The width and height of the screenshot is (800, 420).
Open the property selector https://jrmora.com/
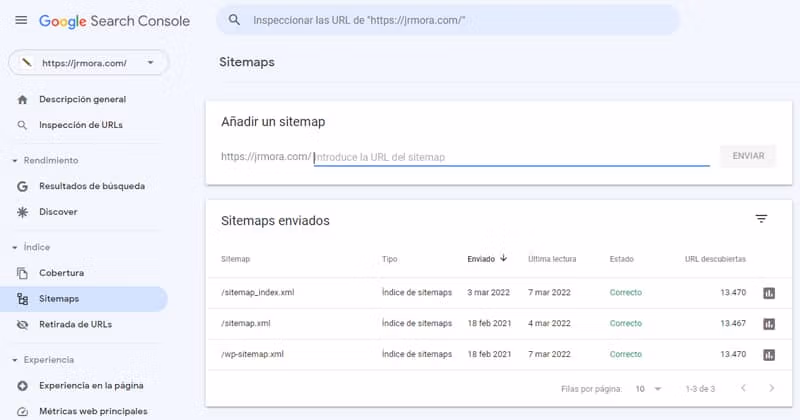88,63
